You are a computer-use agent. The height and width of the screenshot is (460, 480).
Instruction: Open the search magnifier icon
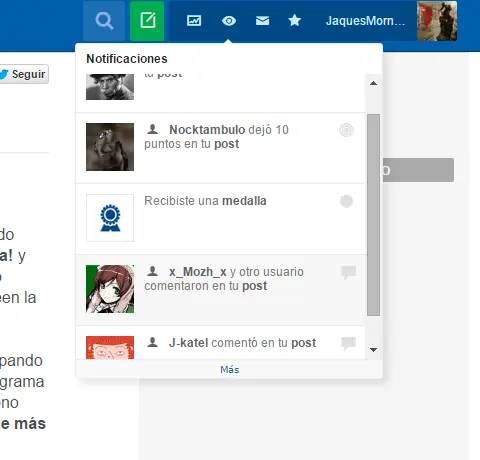104,21
